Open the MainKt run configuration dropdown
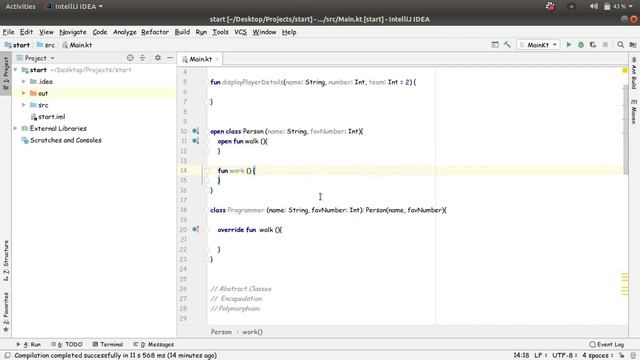 point(538,45)
